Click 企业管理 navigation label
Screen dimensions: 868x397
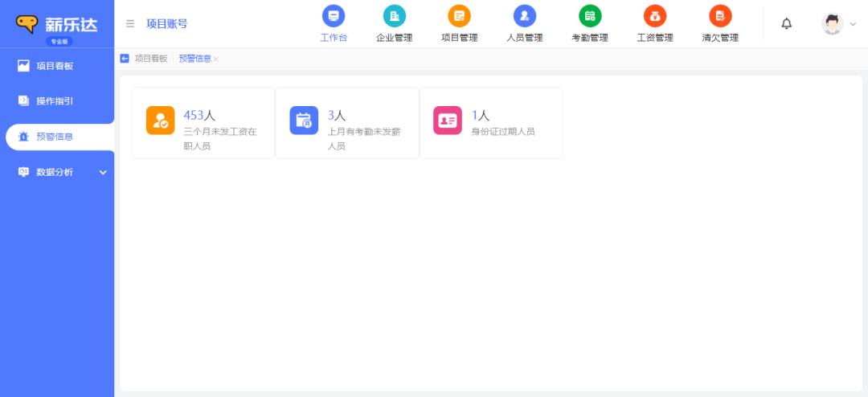[x=394, y=38]
